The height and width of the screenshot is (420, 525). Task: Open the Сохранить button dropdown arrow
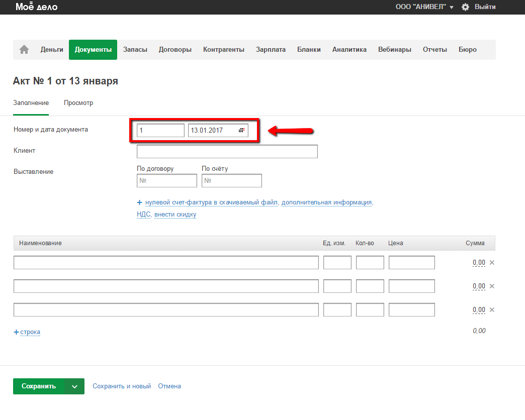coord(74,386)
